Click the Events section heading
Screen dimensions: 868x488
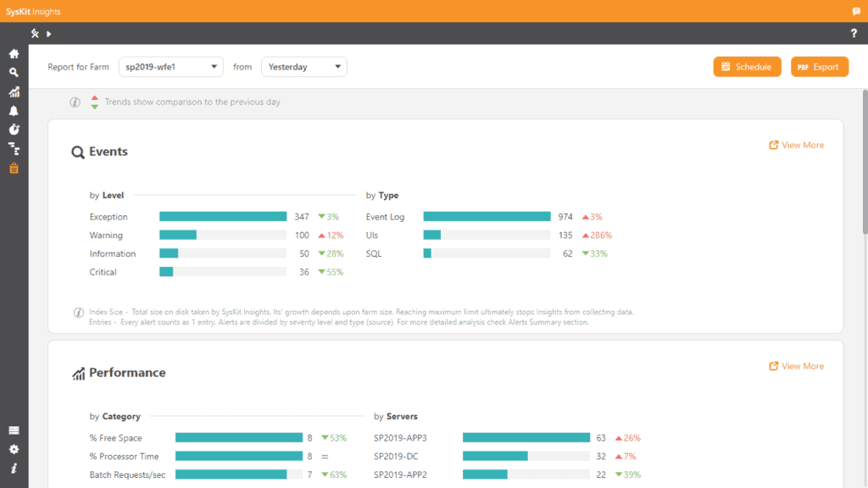[108, 152]
